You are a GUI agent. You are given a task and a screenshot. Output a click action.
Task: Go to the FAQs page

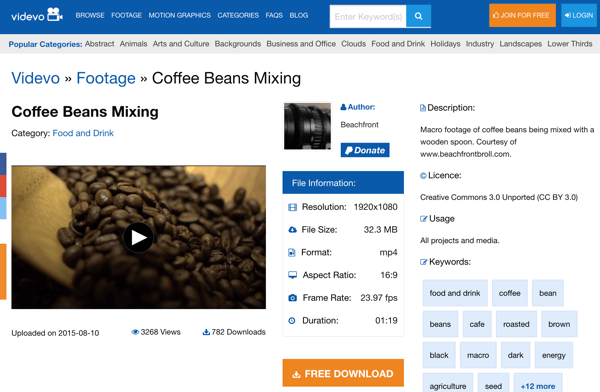[x=274, y=15]
